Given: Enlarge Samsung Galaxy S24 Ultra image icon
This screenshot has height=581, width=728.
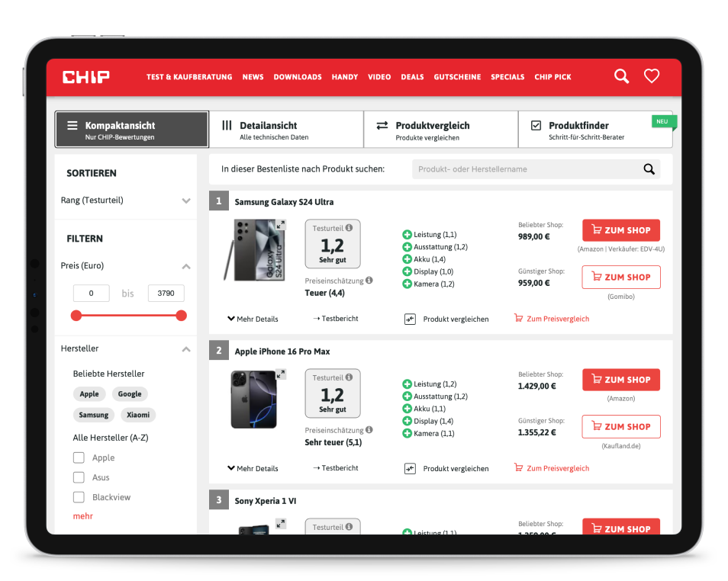Looking at the screenshot, I should coord(280,225).
